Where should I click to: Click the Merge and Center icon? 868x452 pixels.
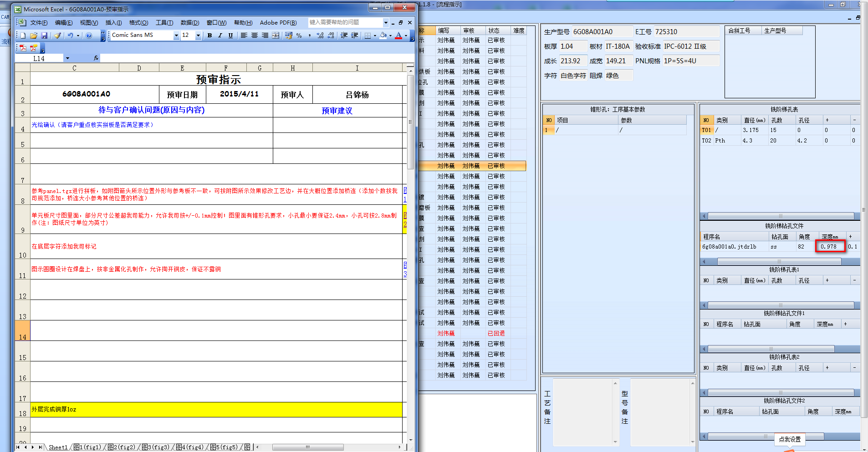pos(276,36)
